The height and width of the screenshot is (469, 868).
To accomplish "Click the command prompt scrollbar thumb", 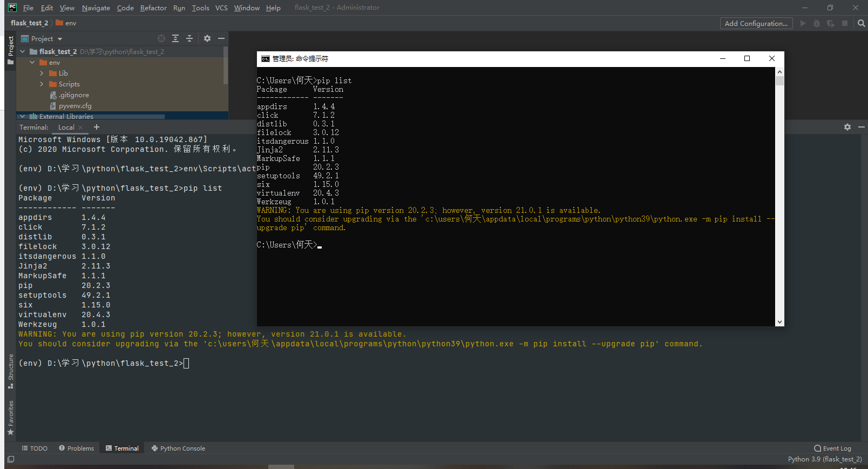I will (779, 81).
